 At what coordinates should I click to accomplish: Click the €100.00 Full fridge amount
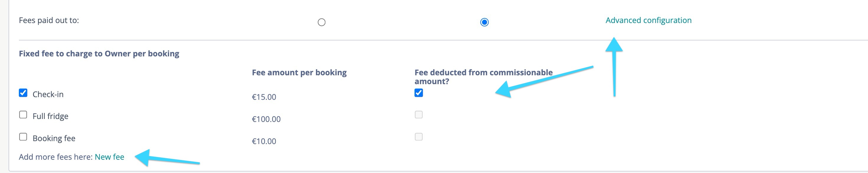tap(266, 119)
